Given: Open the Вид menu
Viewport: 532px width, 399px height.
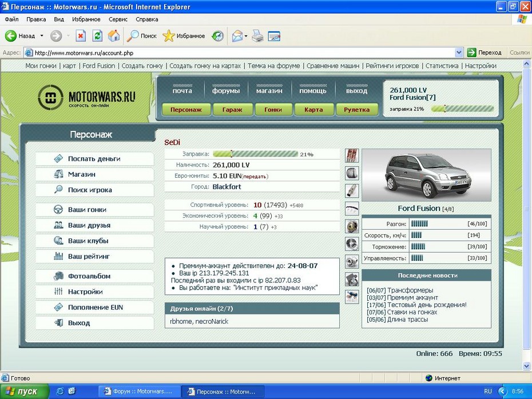Looking at the screenshot, I should tap(59, 19).
